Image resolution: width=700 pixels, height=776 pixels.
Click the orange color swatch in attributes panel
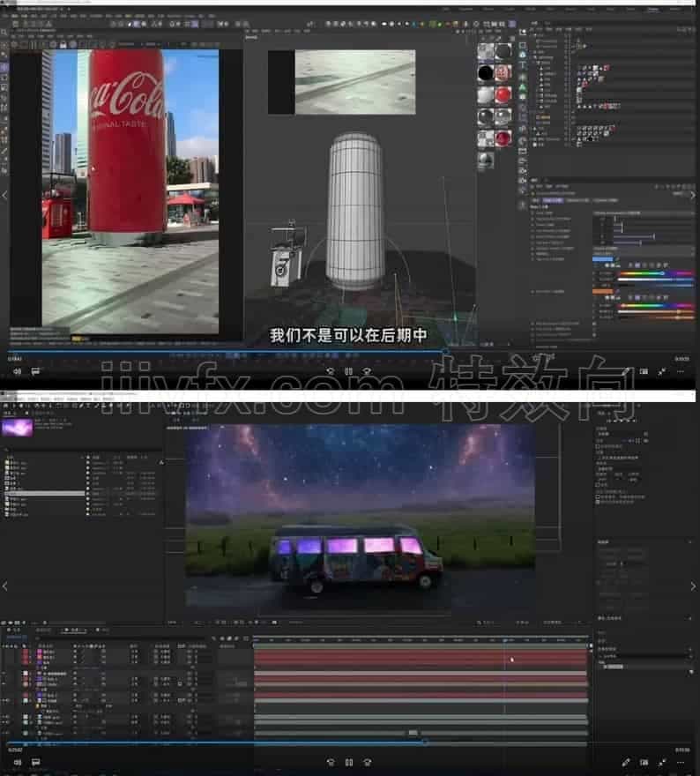602,292
